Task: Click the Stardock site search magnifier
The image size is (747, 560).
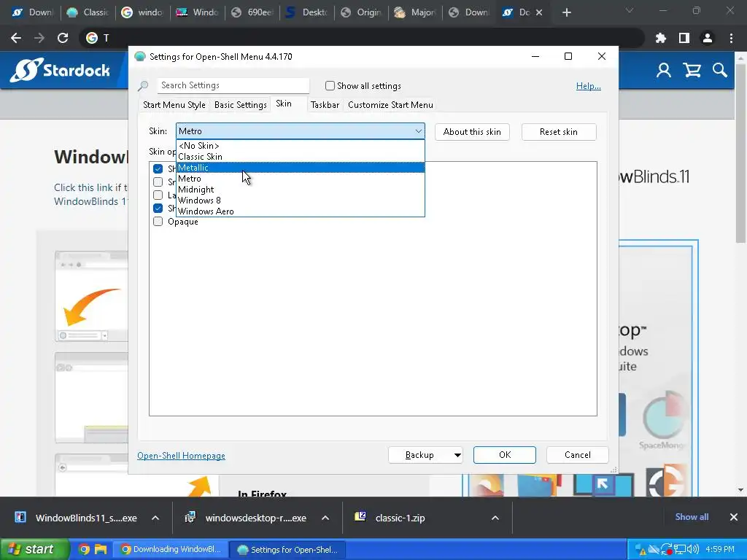Action: (x=720, y=71)
